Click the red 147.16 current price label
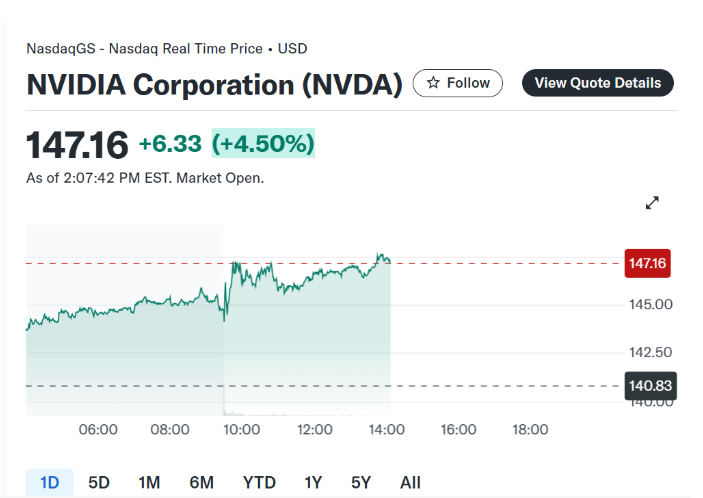This screenshot has height=498, width=703. (647, 264)
